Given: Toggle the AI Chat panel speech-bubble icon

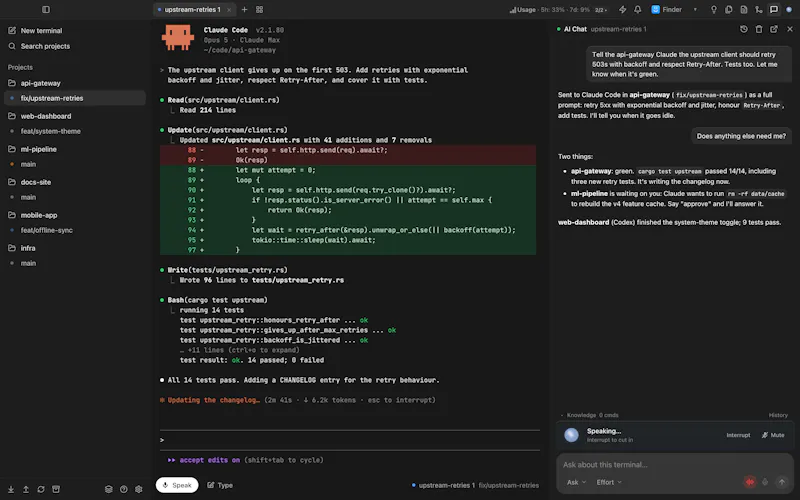Looking at the screenshot, I should 774,10.
